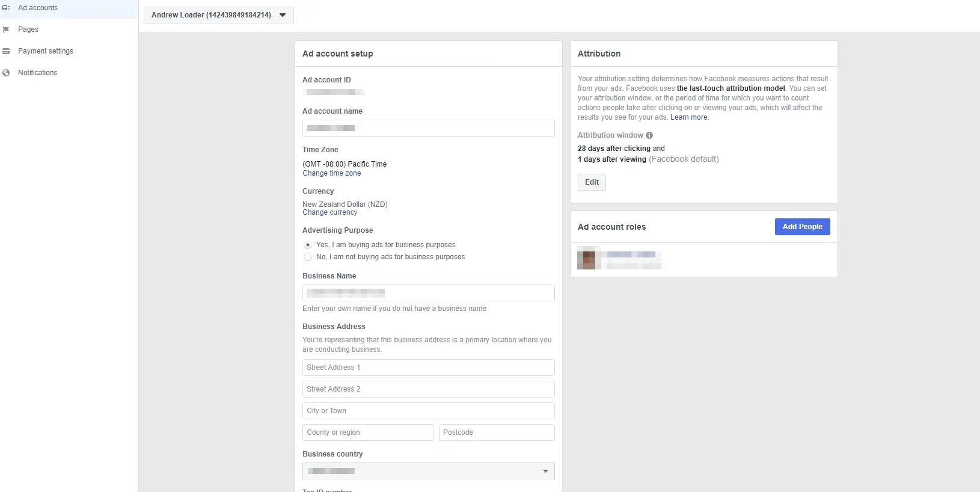Click the City or Town field

click(x=428, y=411)
